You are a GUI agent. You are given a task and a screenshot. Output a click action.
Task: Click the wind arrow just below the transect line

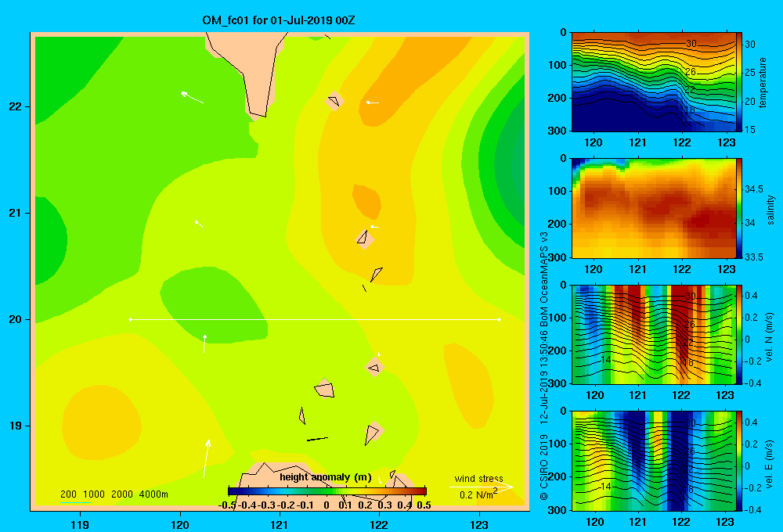[x=204, y=343]
